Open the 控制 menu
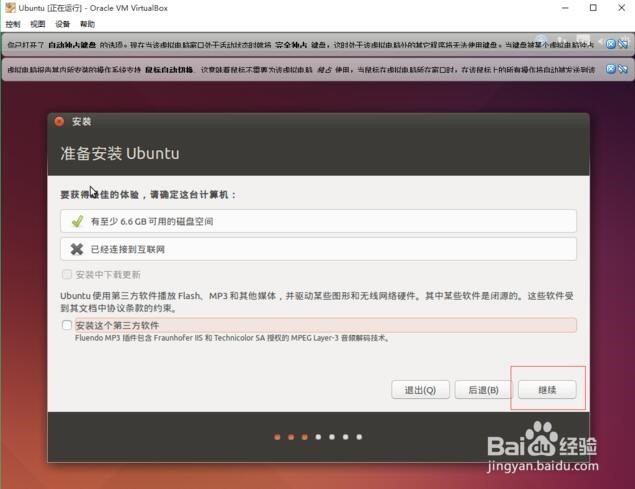The width and height of the screenshot is (635, 489). coord(13,24)
